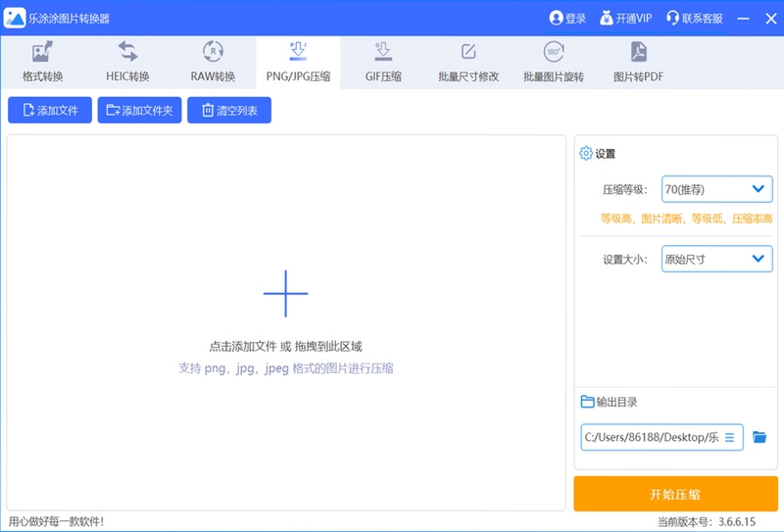Viewport: 784px width, 532px height.
Task: Expand the 设置大小 dropdown showing 原始尺寸
Action: 717,259
